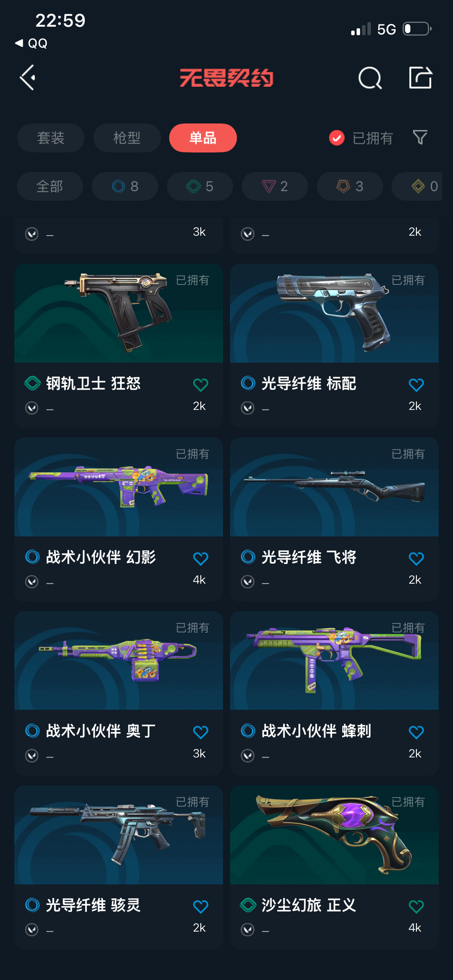Screen dimensions: 453x980
Task: Select the 全部 rarity filter
Action: [50, 186]
